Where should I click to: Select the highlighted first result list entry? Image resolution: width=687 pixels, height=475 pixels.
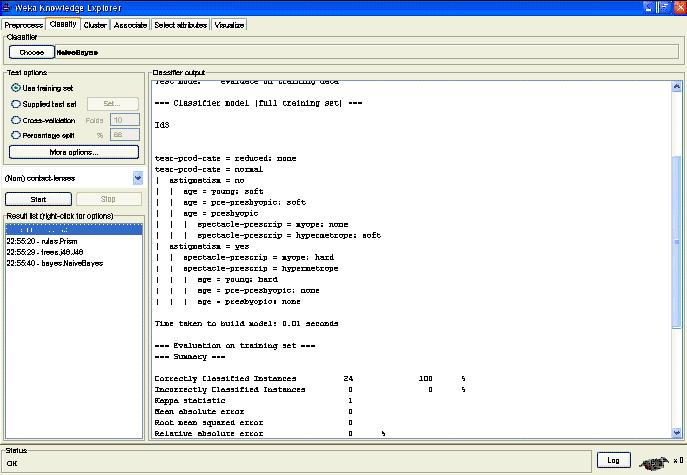(74, 229)
